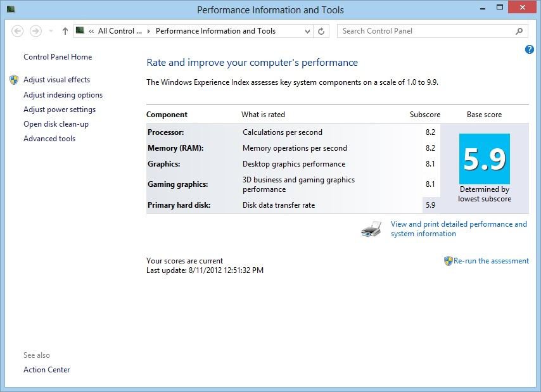Open Control Panel Home

[x=58, y=57]
